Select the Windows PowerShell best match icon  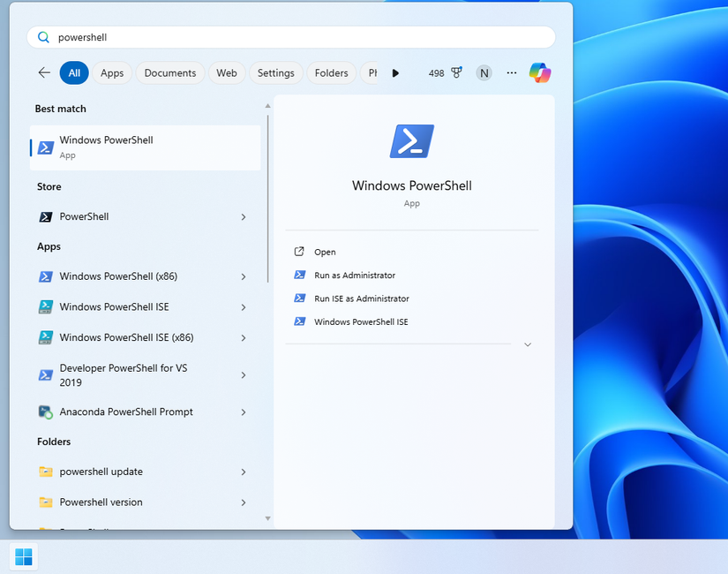click(x=45, y=147)
